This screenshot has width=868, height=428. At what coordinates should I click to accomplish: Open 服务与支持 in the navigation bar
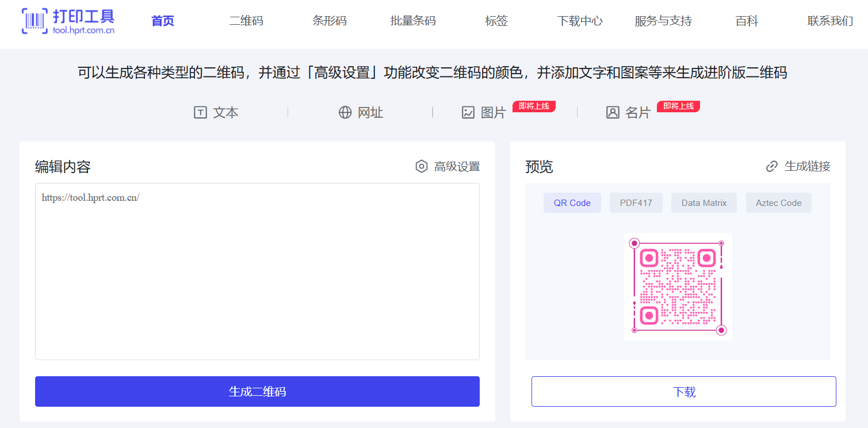663,21
